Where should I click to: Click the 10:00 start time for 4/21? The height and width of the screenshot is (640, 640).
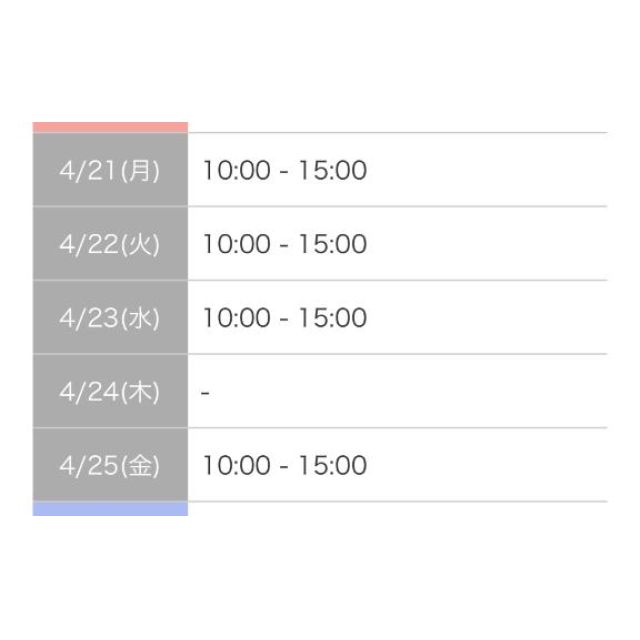[x=236, y=170]
